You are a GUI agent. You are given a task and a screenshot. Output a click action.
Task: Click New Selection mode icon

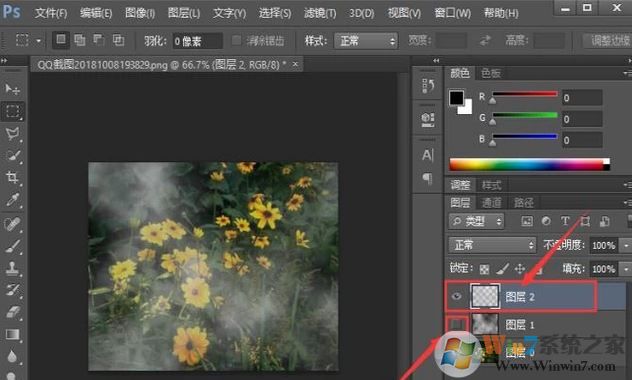60,40
